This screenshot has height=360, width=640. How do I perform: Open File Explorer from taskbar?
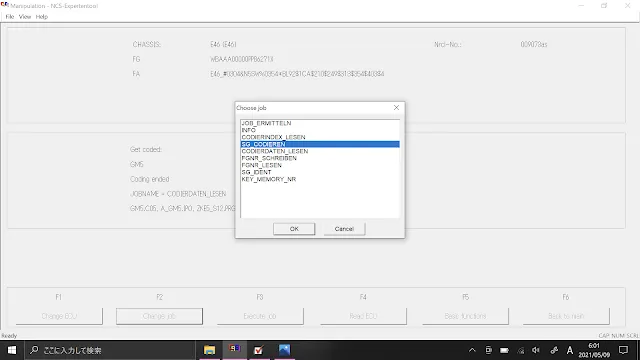[209, 350]
